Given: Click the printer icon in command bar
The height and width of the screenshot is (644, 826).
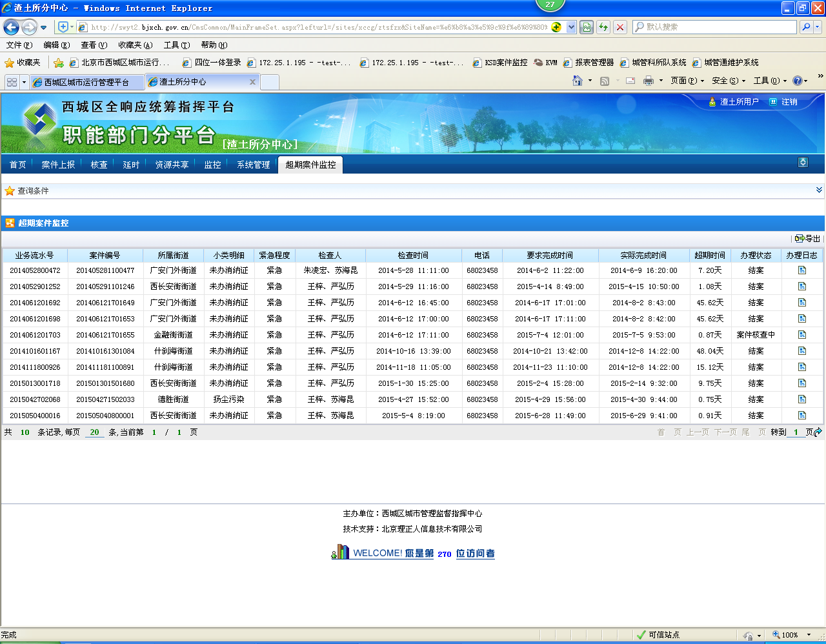Looking at the screenshot, I should [649, 81].
